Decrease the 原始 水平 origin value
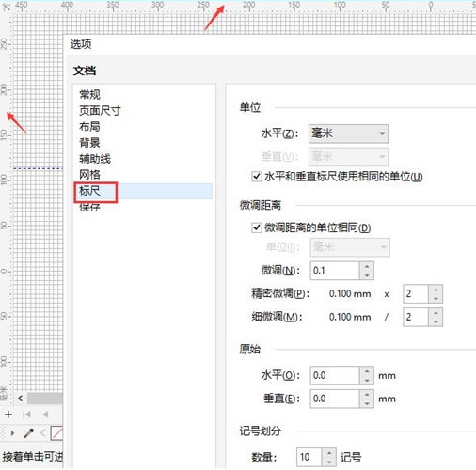 (367, 380)
